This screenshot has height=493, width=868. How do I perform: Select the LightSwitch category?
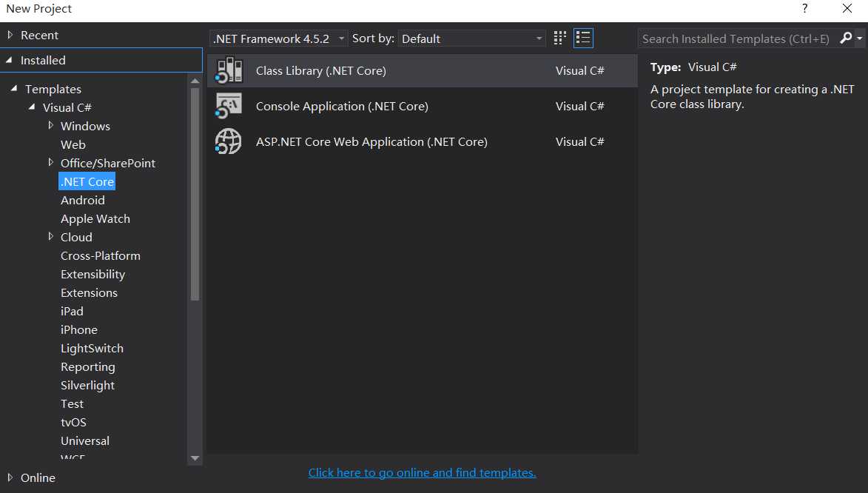[x=92, y=349]
